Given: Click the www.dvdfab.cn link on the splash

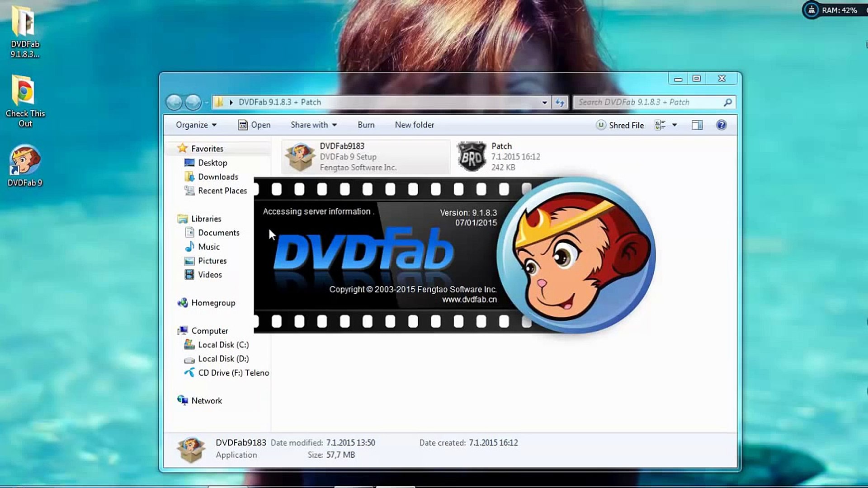Looking at the screenshot, I should click(469, 300).
